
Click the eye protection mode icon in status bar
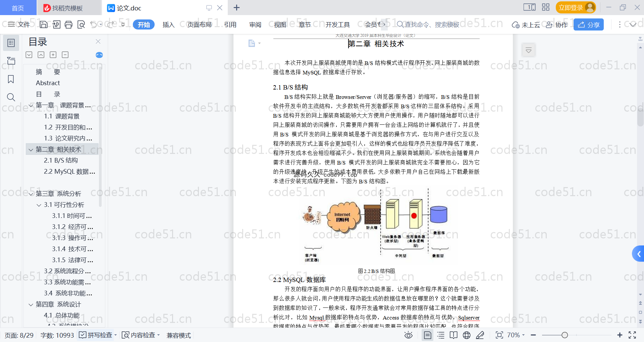click(x=408, y=335)
